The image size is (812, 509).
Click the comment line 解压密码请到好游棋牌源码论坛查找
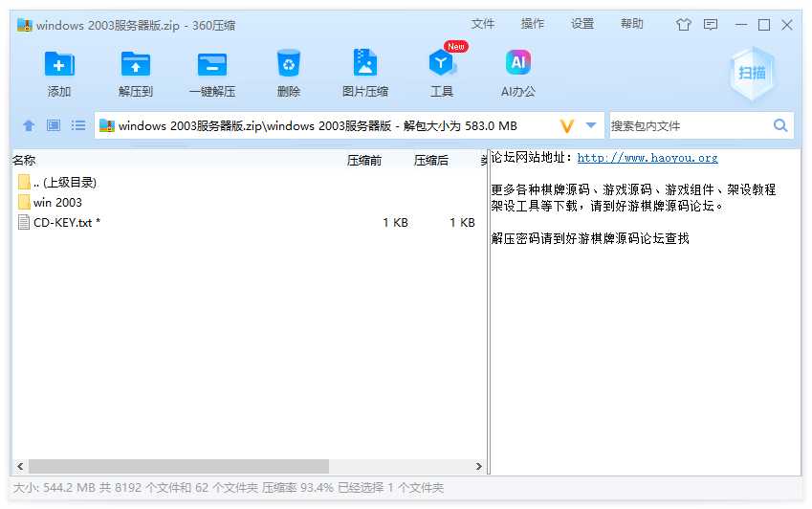pos(590,238)
